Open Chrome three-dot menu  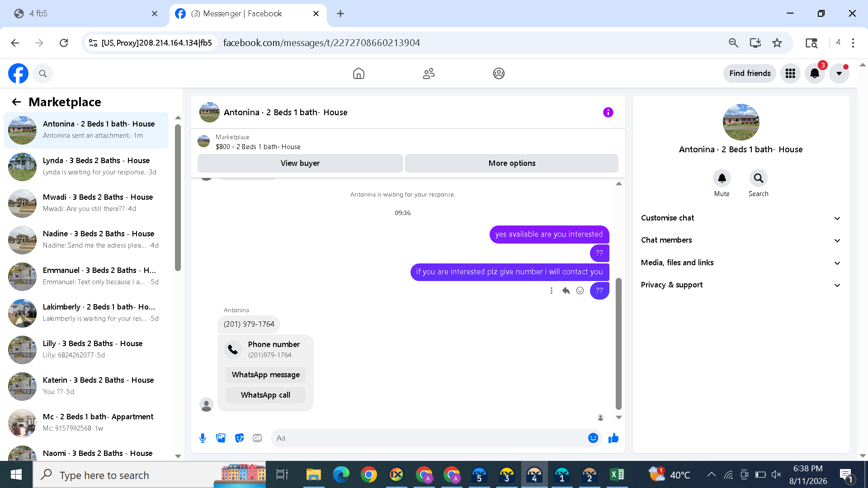[x=853, y=43]
